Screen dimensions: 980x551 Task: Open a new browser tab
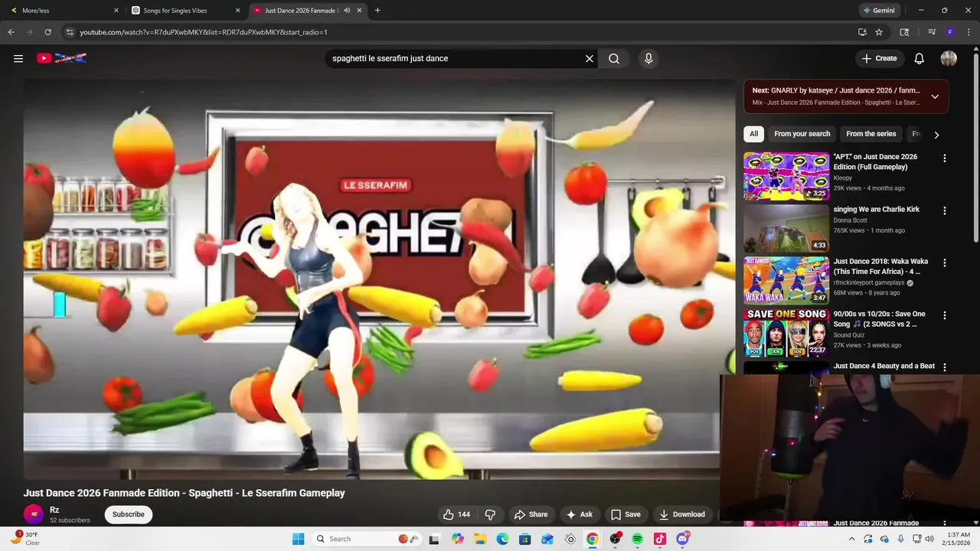(377, 11)
